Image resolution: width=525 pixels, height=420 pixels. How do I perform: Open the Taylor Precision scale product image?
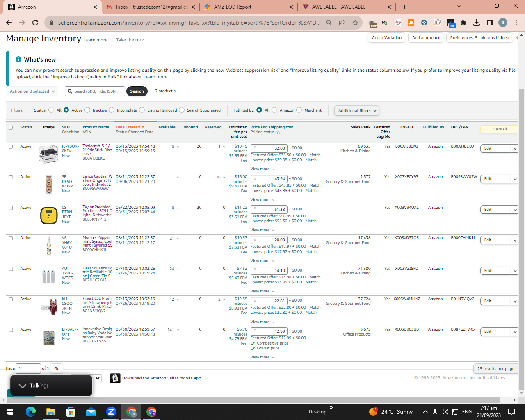click(49, 215)
